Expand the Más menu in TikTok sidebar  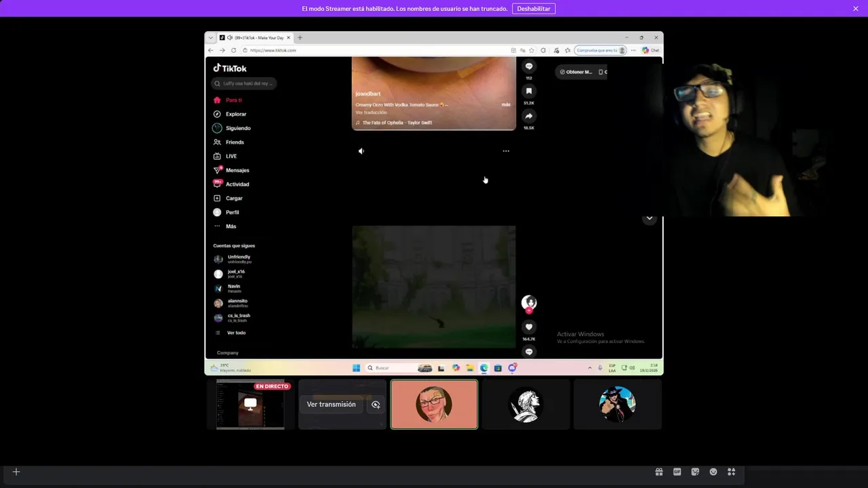point(225,226)
